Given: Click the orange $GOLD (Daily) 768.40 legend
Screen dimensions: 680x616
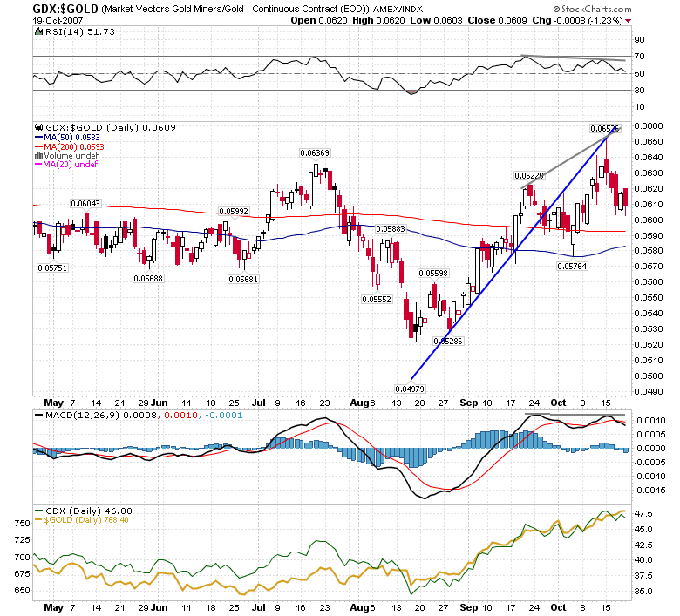Looking at the screenshot, I should coord(82,520).
